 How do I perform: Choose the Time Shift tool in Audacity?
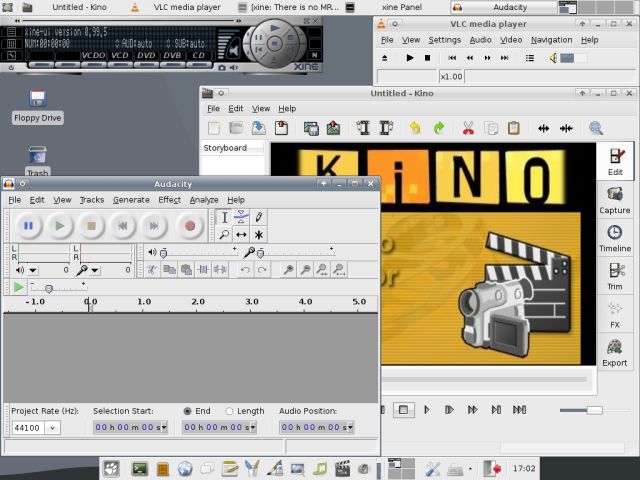point(241,235)
